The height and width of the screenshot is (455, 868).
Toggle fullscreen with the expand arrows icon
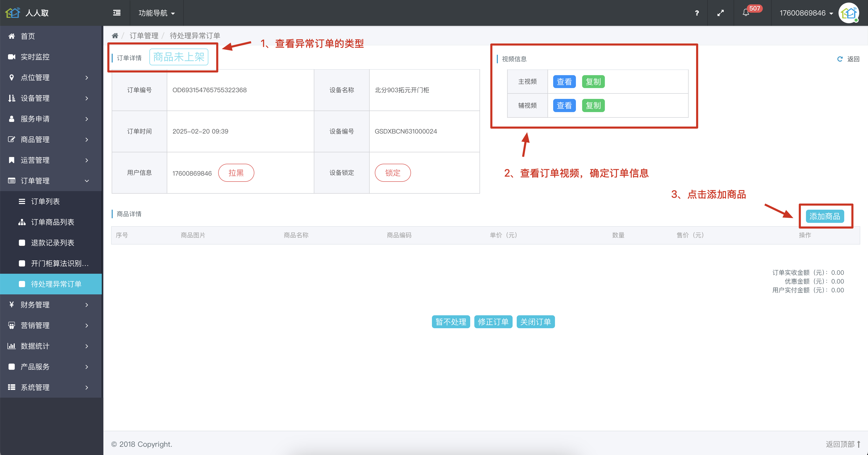(x=720, y=13)
